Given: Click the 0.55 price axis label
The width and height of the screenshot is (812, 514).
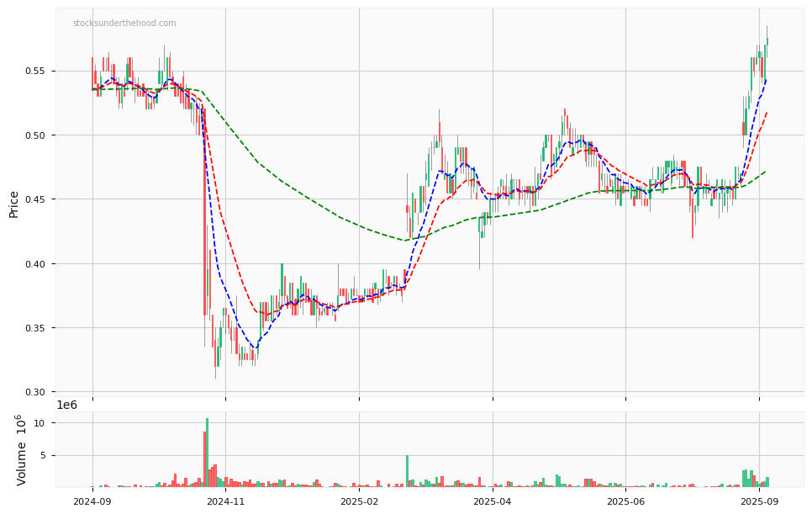Looking at the screenshot, I should [x=34, y=71].
